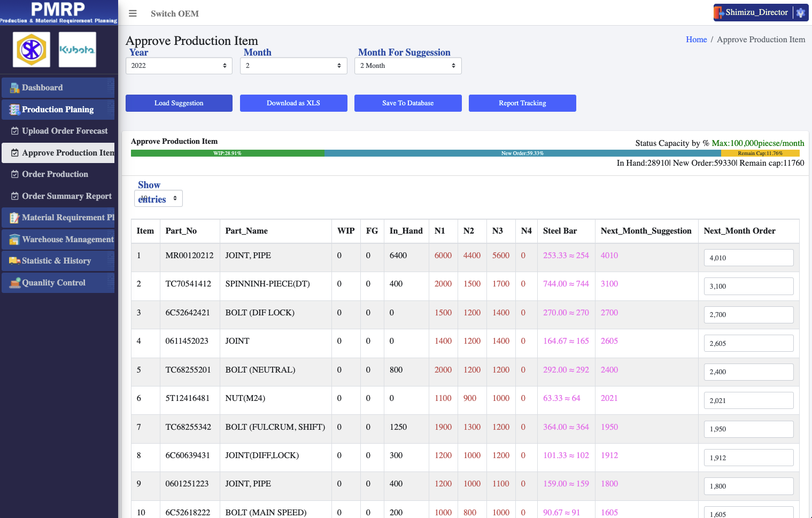The width and height of the screenshot is (812, 518).
Task: Expand Month For Suggestion selector
Action: (407, 66)
